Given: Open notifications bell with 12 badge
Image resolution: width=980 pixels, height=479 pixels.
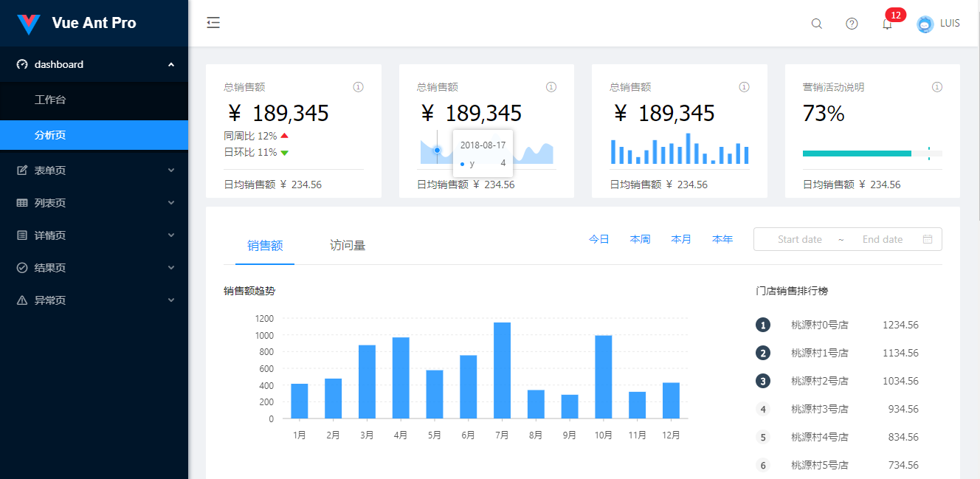Looking at the screenshot, I should click(x=887, y=24).
